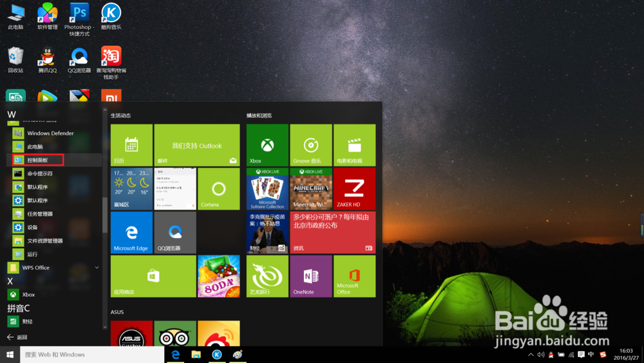Viewport: 644px width, 363px height.
Task: Open the 财经 news tile
Action: pos(267,232)
